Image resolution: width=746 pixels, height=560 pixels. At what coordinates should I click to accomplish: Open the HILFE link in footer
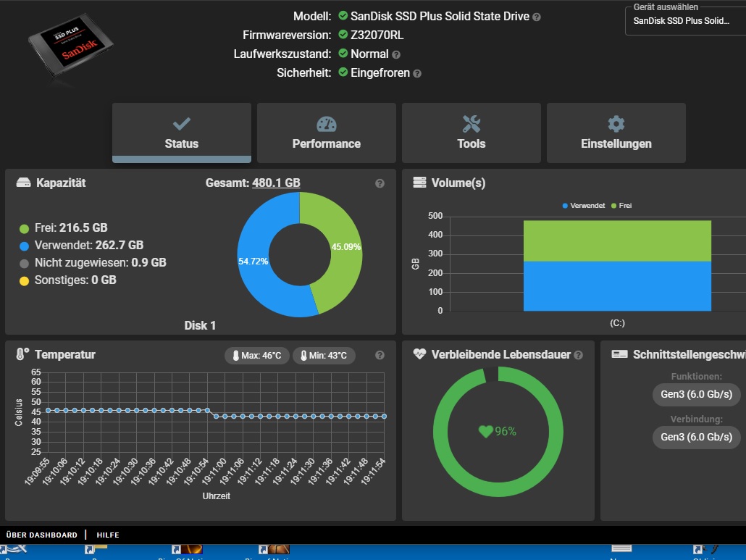click(x=108, y=535)
